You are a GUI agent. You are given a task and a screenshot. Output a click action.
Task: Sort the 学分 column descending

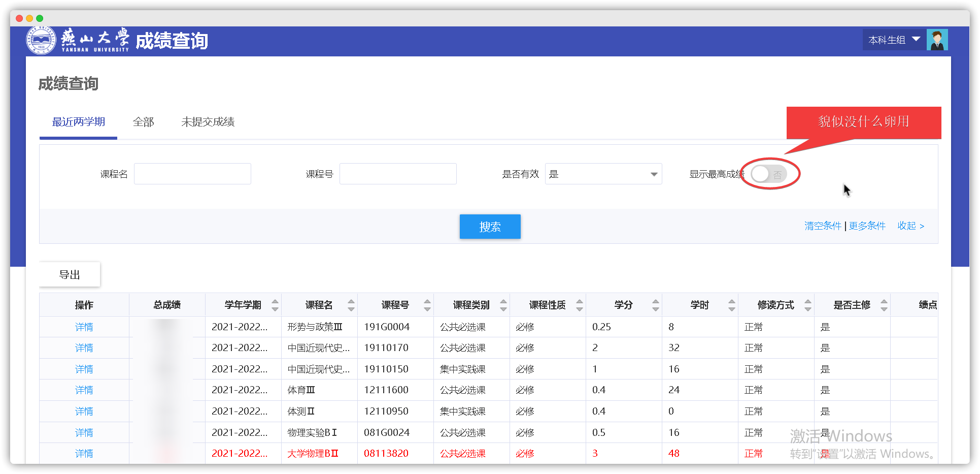point(656,308)
